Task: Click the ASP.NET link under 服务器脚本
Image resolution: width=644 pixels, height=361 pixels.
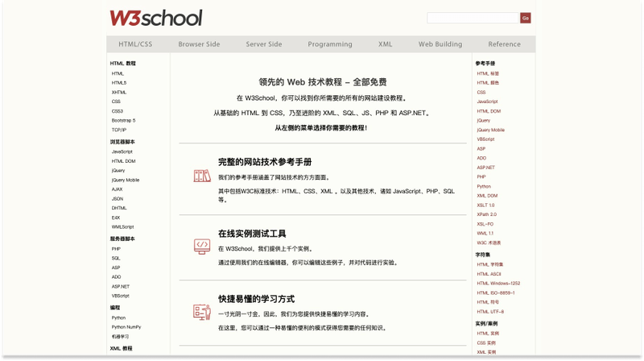Action: pyautogui.click(x=120, y=287)
